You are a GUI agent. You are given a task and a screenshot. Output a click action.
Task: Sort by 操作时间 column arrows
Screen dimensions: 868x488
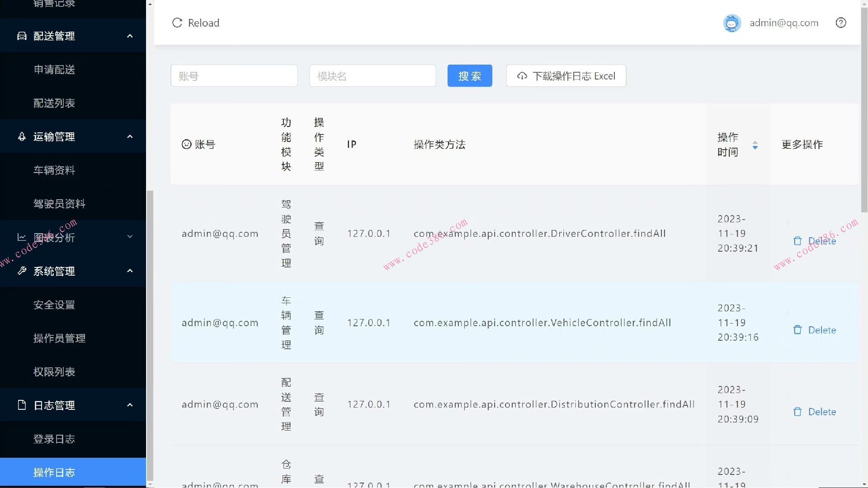tap(755, 145)
